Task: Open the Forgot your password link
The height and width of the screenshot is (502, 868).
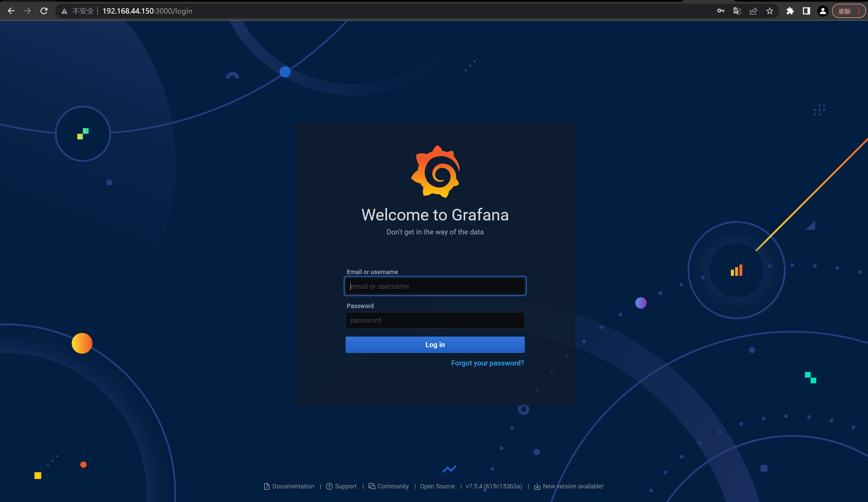Action: point(487,363)
